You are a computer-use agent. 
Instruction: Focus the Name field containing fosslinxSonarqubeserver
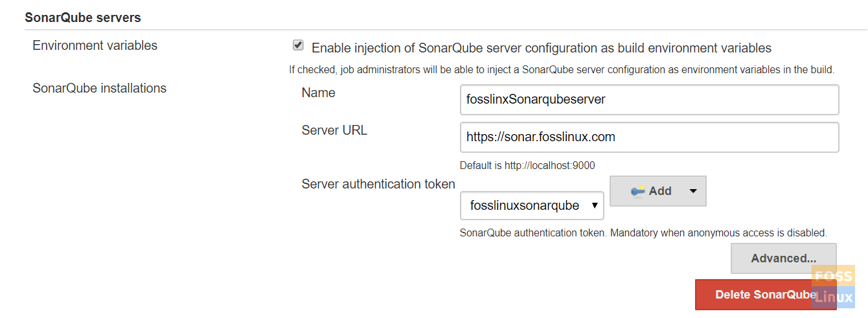(x=649, y=100)
